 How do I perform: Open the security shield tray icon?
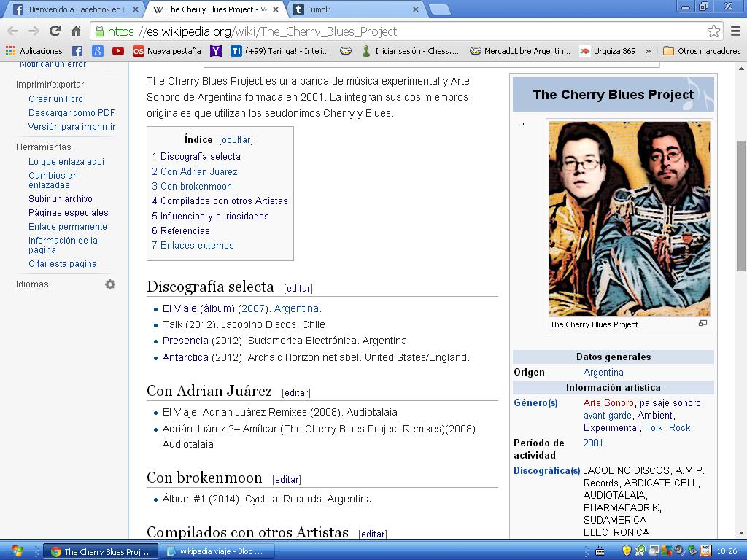pyautogui.click(x=627, y=551)
